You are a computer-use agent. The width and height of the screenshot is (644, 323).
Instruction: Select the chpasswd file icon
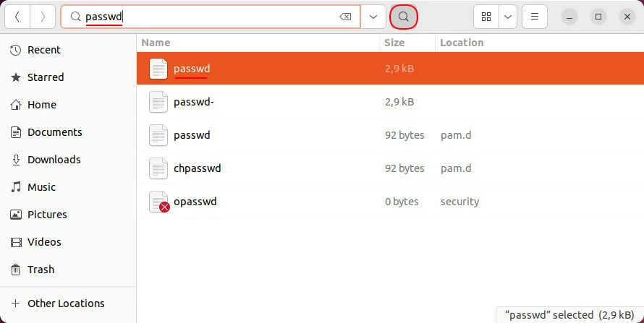point(158,168)
